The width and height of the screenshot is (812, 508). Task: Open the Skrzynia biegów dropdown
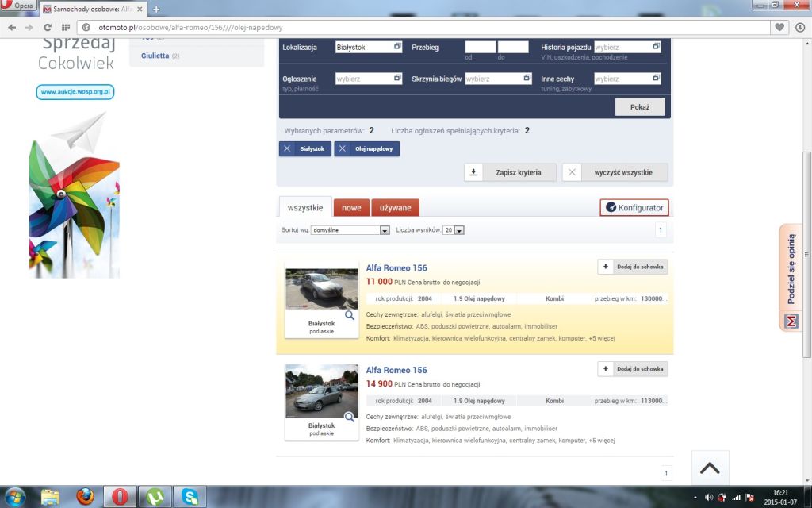(x=498, y=79)
